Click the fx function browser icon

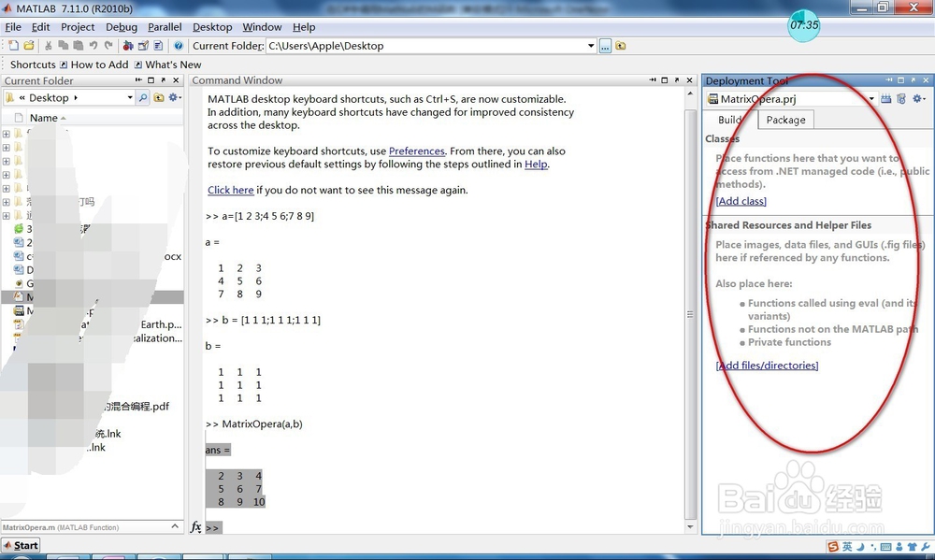(x=195, y=527)
